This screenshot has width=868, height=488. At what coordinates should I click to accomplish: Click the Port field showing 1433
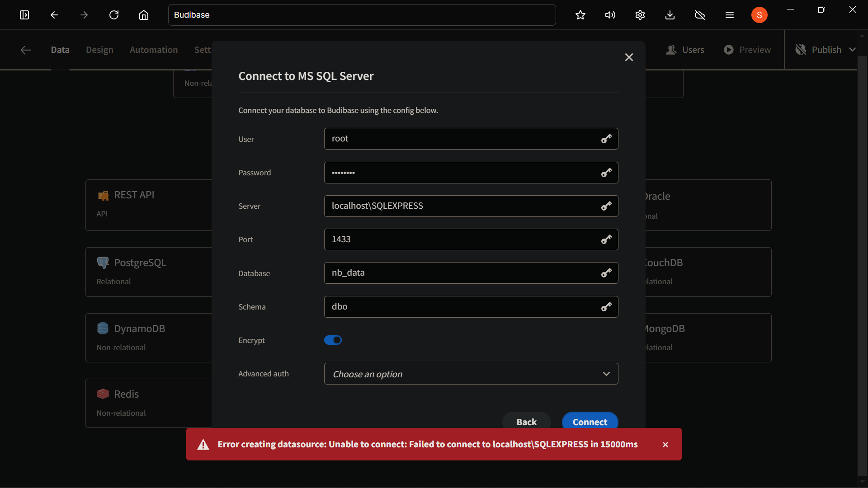[x=471, y=239]
